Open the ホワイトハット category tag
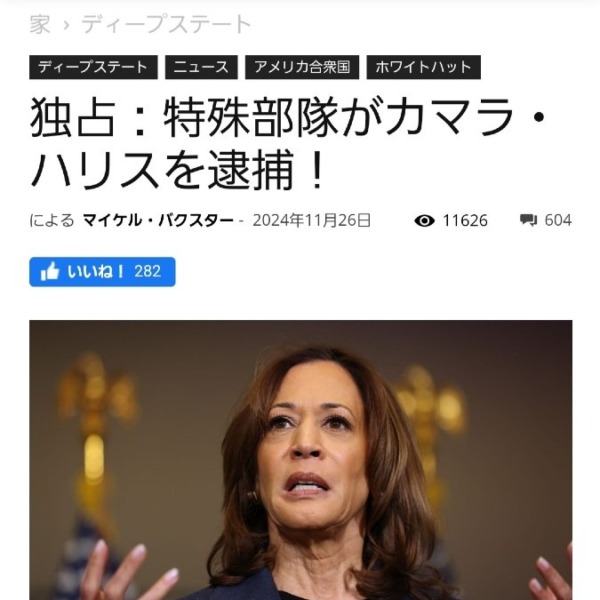The width and height of the screenshot is (600, 600). pyautogui.click(x=424, y=67)
